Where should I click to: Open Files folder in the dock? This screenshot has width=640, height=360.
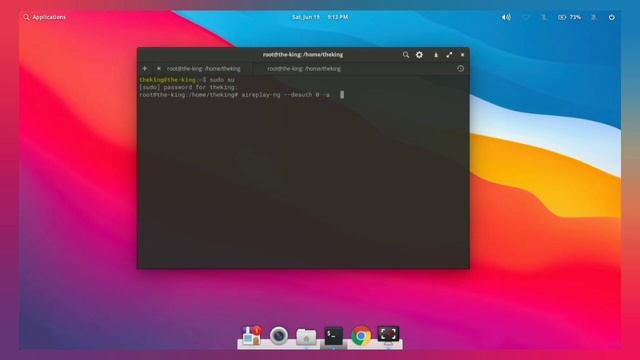pyautogui.click(x=306, y=336)
